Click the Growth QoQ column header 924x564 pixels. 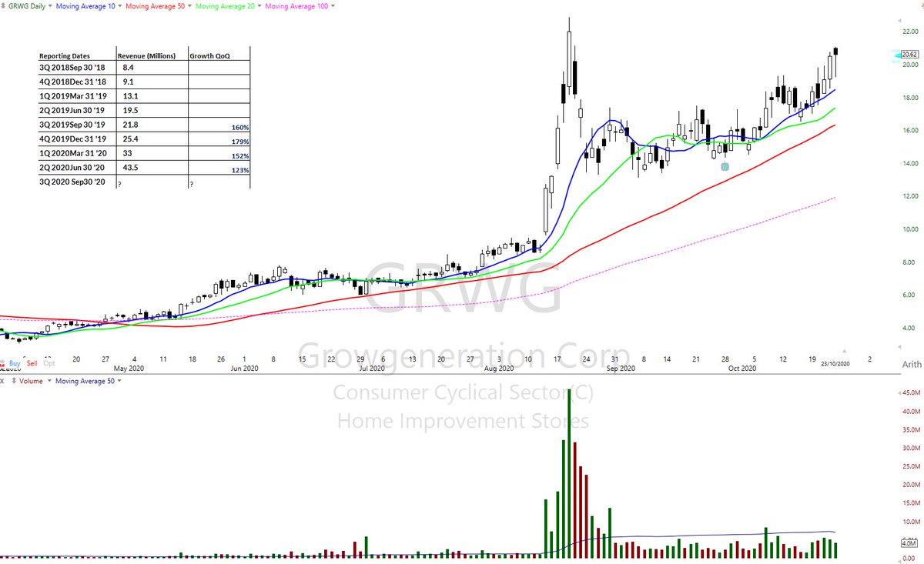point(209,56)
